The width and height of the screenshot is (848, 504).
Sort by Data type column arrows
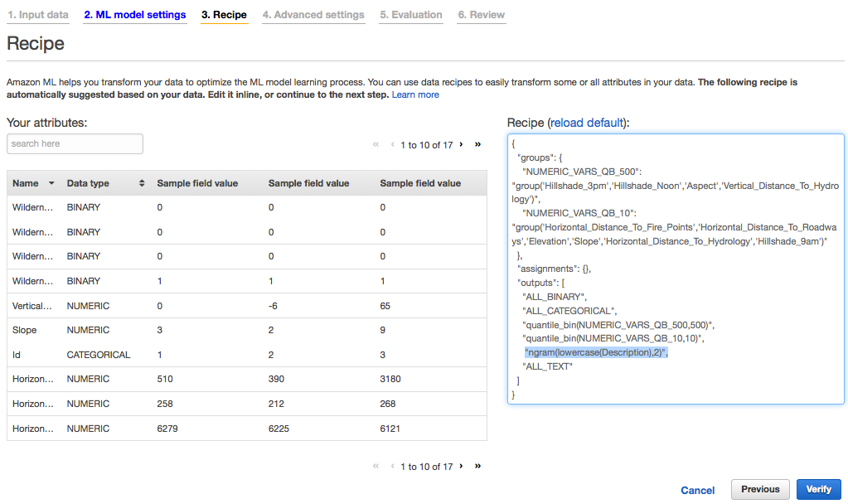142,183
